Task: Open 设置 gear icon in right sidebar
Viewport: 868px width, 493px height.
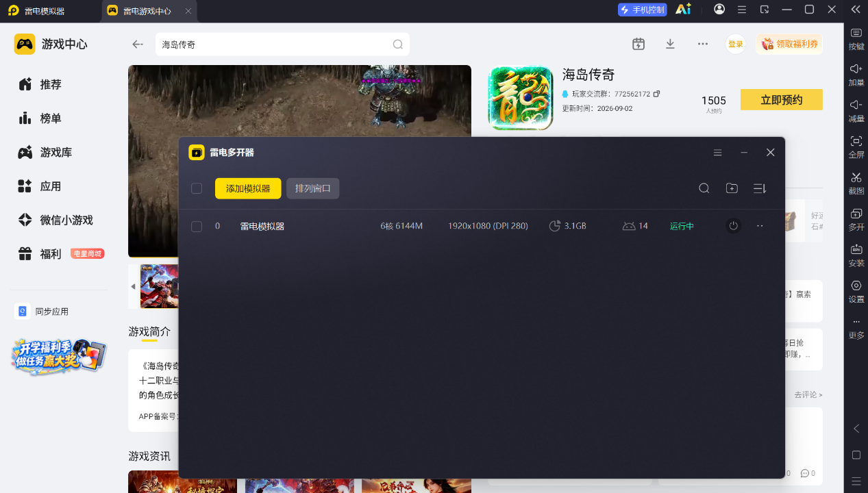Action: click(x=856, y=286)
